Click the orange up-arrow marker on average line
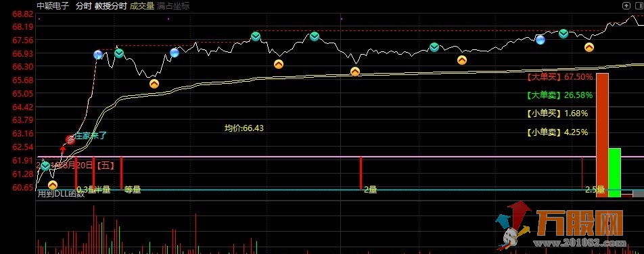This screenshot has width=644, height=254. click(355, 72)
